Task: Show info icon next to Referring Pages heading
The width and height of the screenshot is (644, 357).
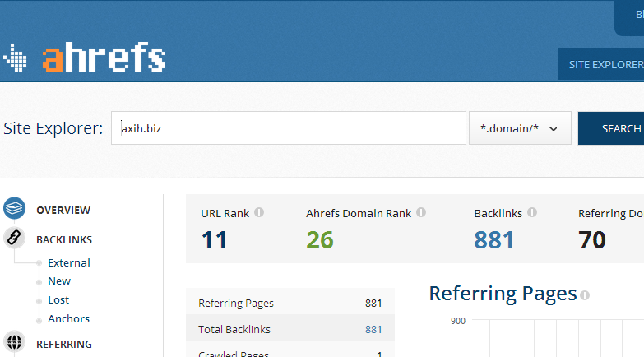Action: pyautogui.click(x=585, y=295)
